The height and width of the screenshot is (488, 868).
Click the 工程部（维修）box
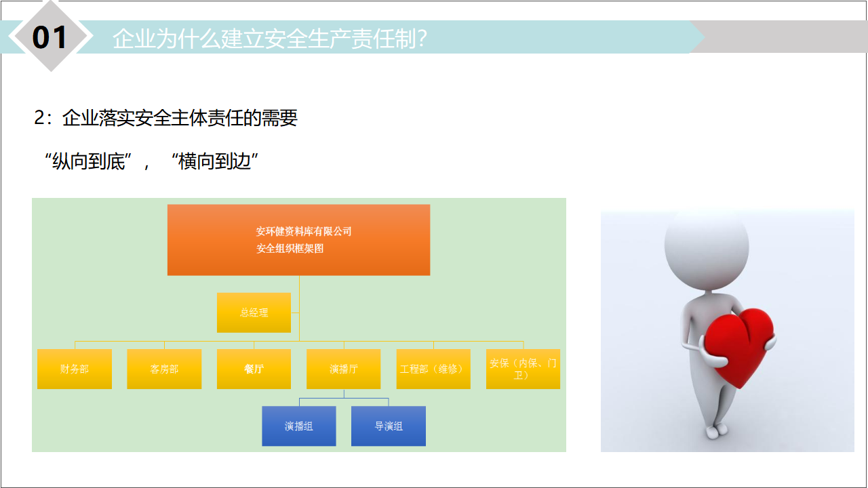point(433,369)
